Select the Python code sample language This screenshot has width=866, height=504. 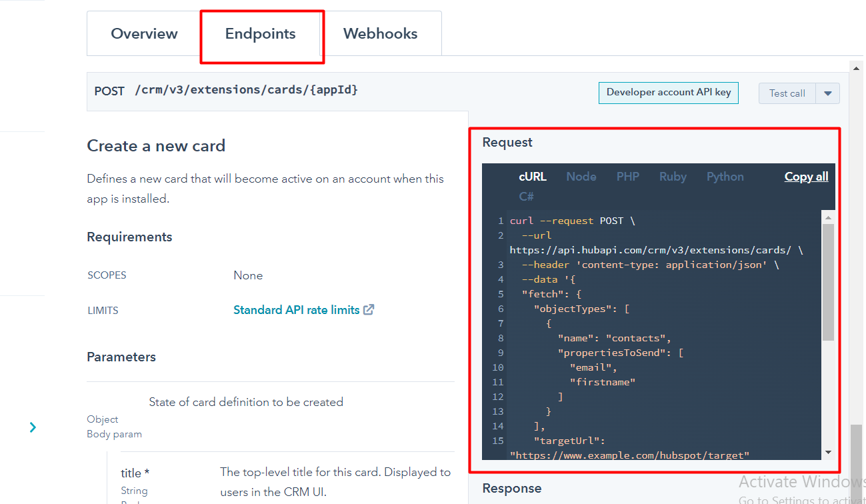[x=725, y=176]
